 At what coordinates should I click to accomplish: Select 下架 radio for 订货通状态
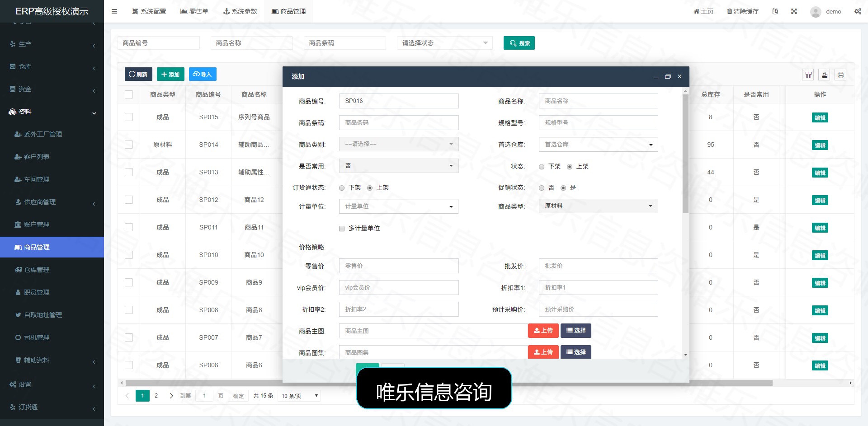coord(342,188)
